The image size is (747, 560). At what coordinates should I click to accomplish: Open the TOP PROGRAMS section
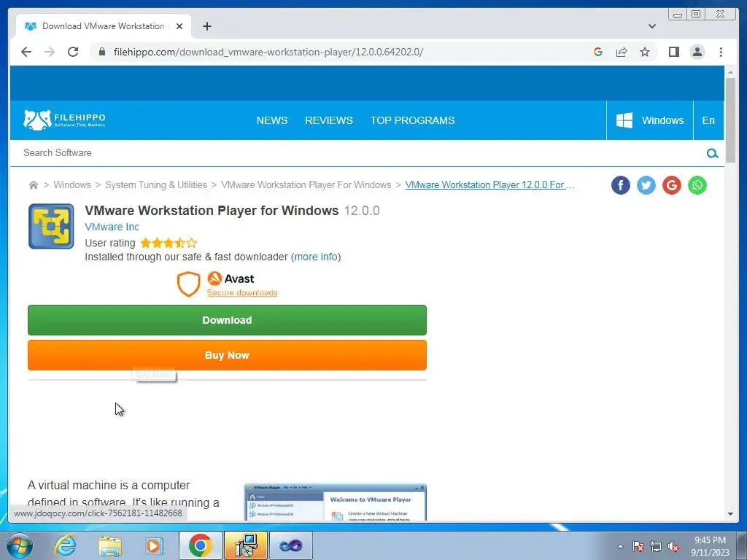coord(413,120)
